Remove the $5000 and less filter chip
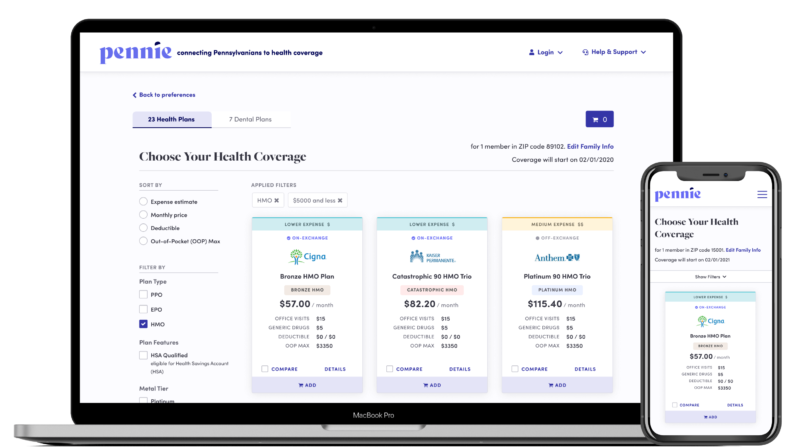 pos(340,201)
